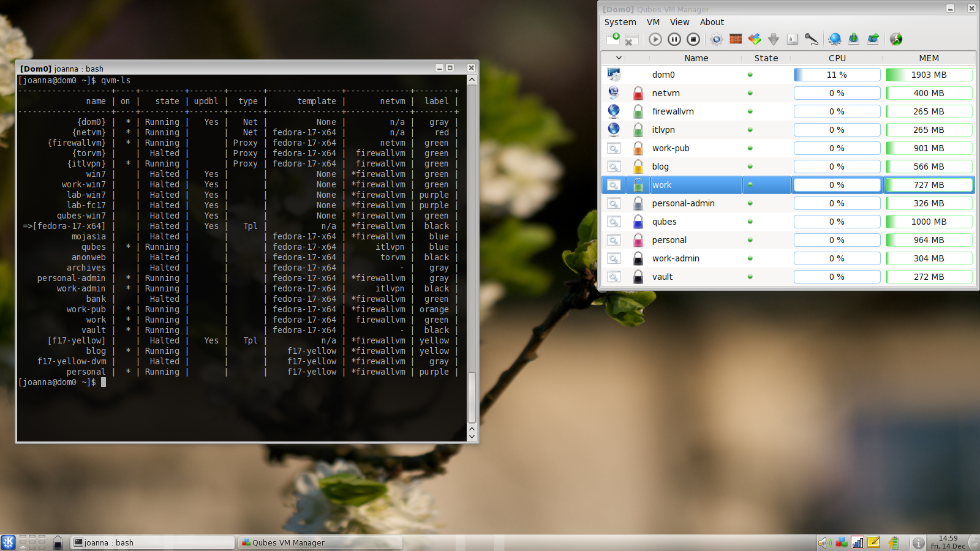Click the Create new VM toolbar icon
This screenshot has height=551, width=980.
tap(613, 39)
